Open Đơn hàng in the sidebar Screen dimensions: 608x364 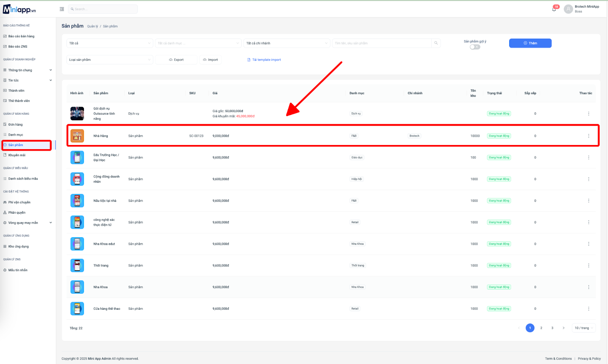16,124
